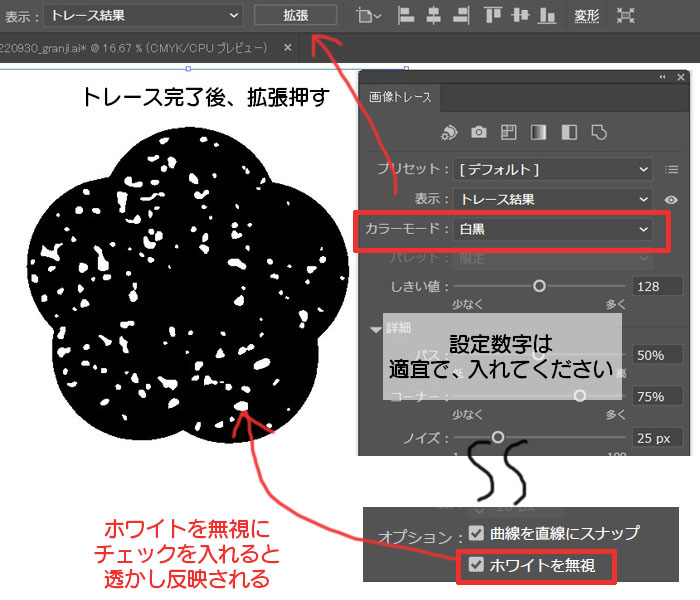The image size is (700, 600).
Task: Close the 220930_granji.ai document tab
Action: click(288, 47)
